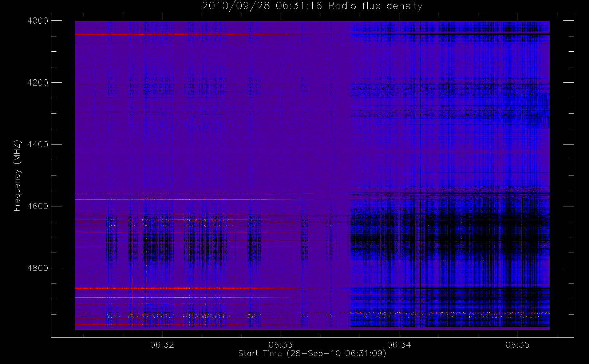Click the 06:33 time tick label
This screenshot has width=589, height=364.
coord(281,345)
